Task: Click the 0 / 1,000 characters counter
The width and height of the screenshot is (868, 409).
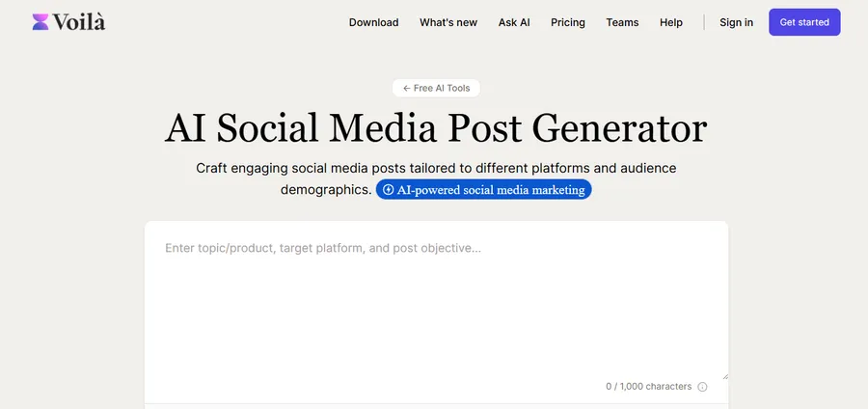Action: click(x=648, y=387)
